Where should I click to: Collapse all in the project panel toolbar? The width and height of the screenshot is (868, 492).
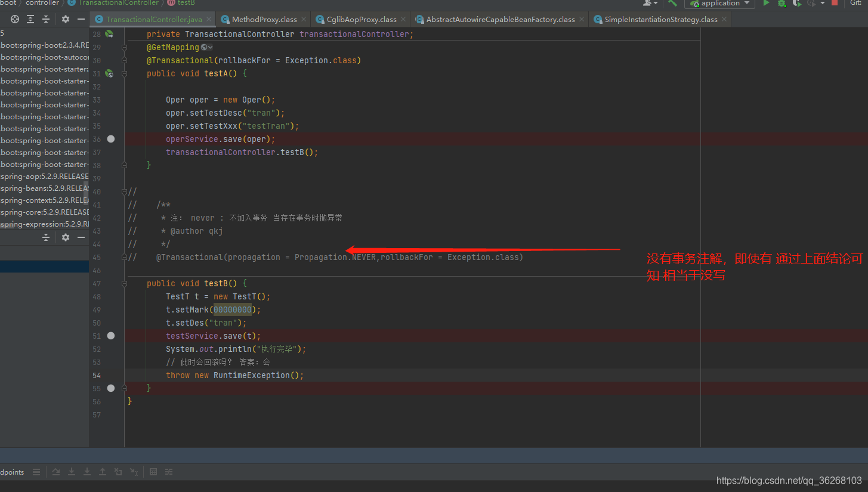pyautogui.click(x=46, y=20)
